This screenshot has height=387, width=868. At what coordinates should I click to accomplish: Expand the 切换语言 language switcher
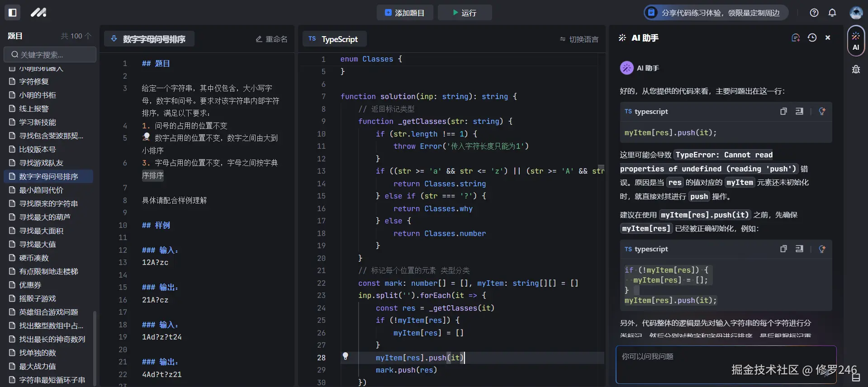(579, 39)
